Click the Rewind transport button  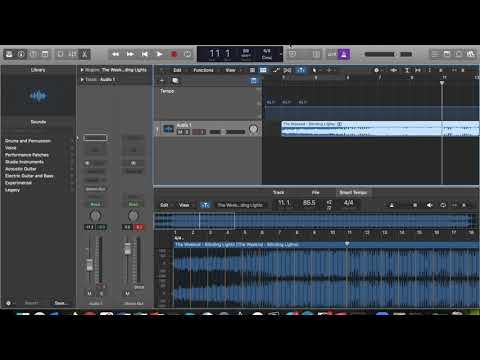click(115, 54)
